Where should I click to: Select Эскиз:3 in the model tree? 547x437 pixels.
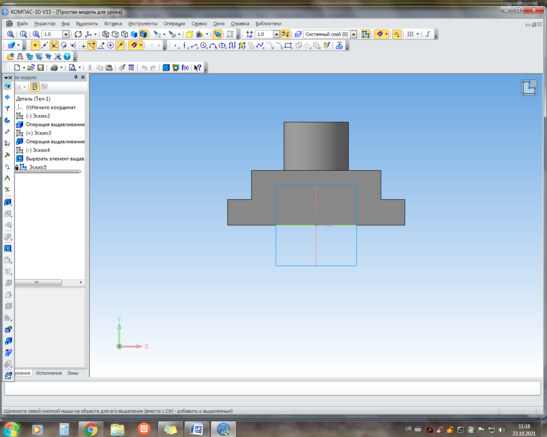[x=39, y=133]
